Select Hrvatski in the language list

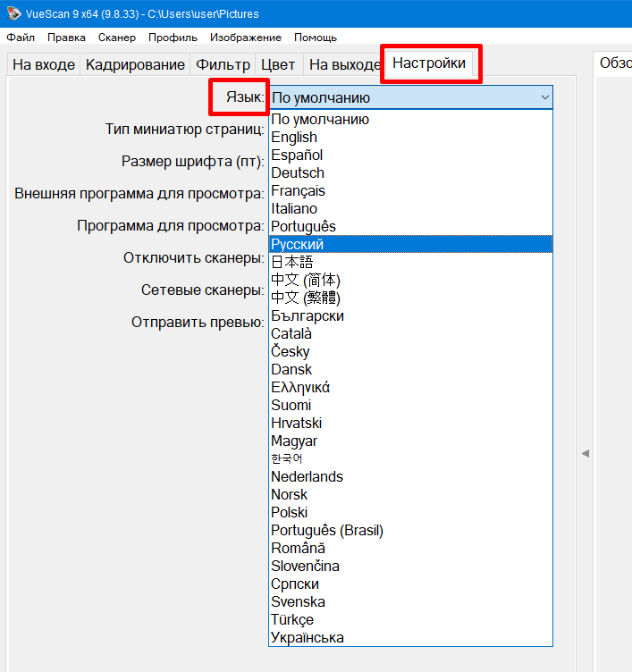(x=410, y=423)
